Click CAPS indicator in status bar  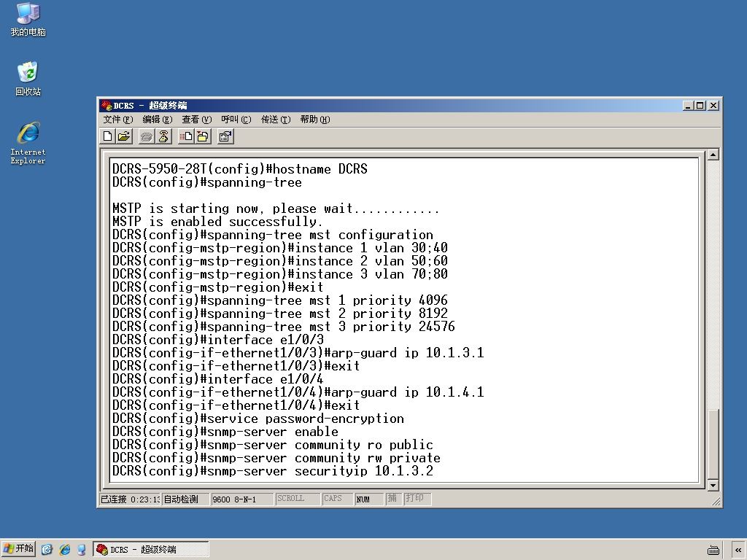point(337,499)
